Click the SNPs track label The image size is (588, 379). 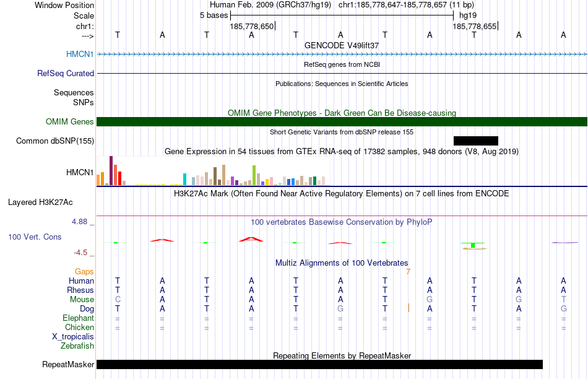(84, 102)
